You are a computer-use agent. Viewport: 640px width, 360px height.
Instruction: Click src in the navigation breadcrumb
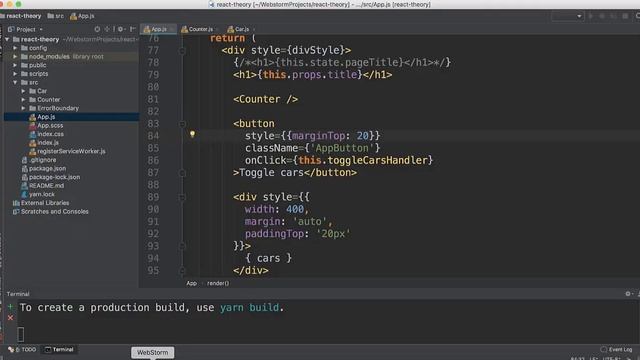point(56,16)
